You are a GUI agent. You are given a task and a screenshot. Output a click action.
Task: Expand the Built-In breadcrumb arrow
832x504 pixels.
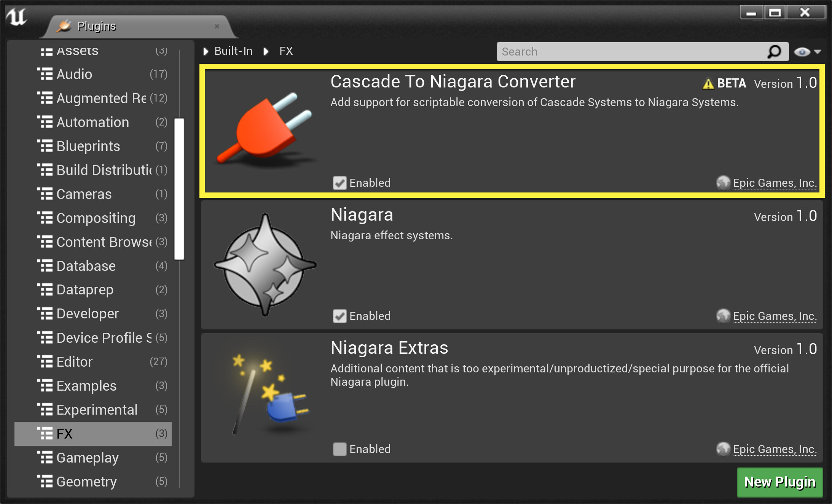coord(206,51)
